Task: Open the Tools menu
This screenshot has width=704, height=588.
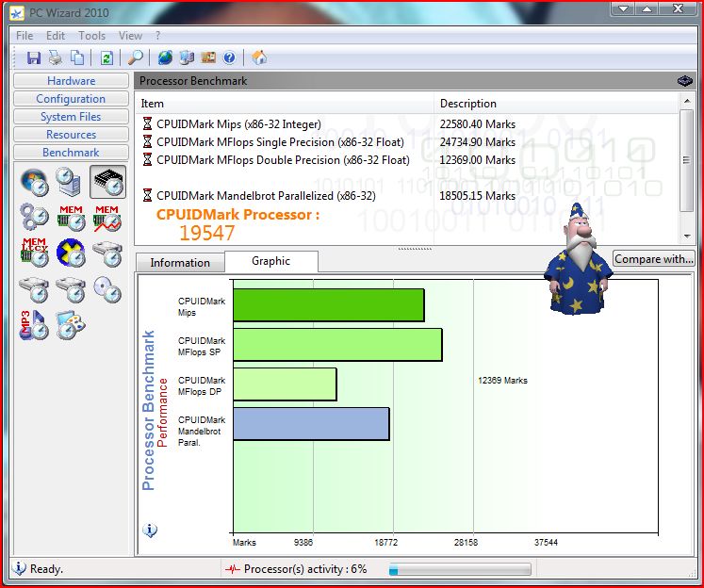Action: tap(91, 36)
